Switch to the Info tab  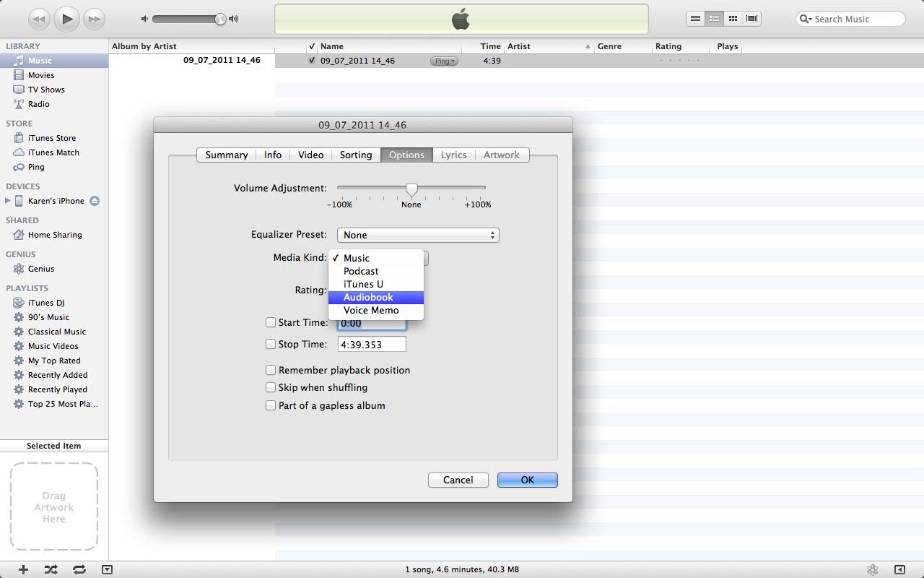[273, 155]
